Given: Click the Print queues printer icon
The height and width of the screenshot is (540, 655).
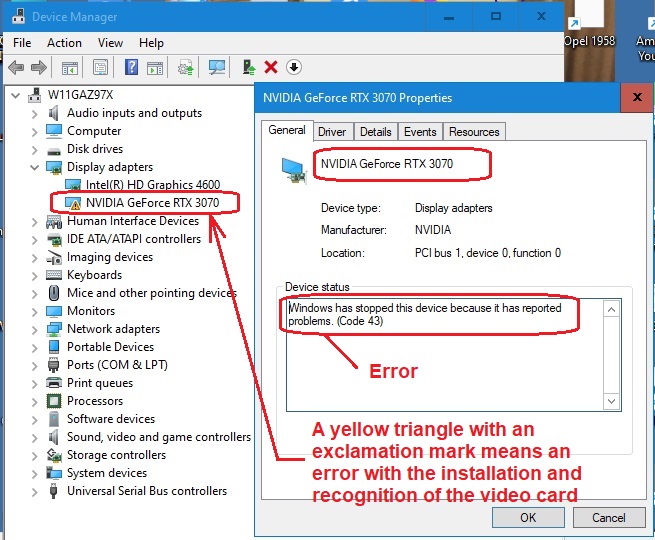Looking at the screenshot, I should point(54,383).
